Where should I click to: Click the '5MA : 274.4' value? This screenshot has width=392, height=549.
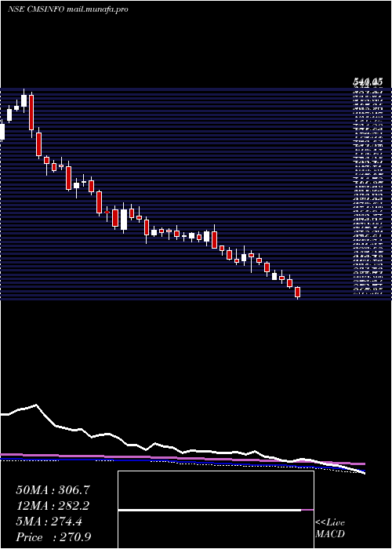49,522
